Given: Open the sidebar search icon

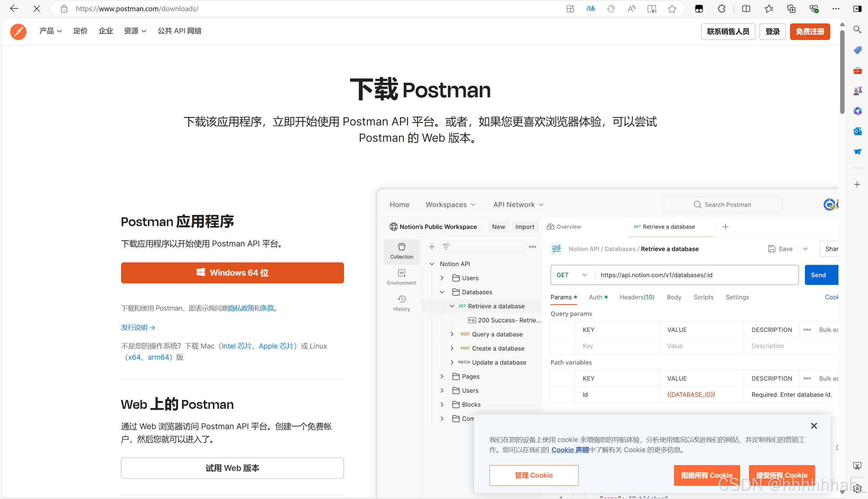Looking at the screenshot, I should (x=857, y=29).
